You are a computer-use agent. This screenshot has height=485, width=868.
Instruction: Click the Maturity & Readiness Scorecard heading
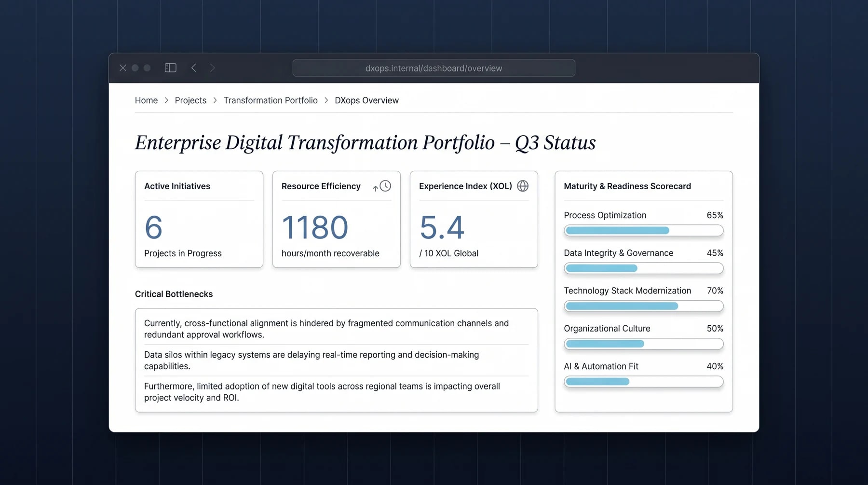pyautogui.click(x=627, y=186)
